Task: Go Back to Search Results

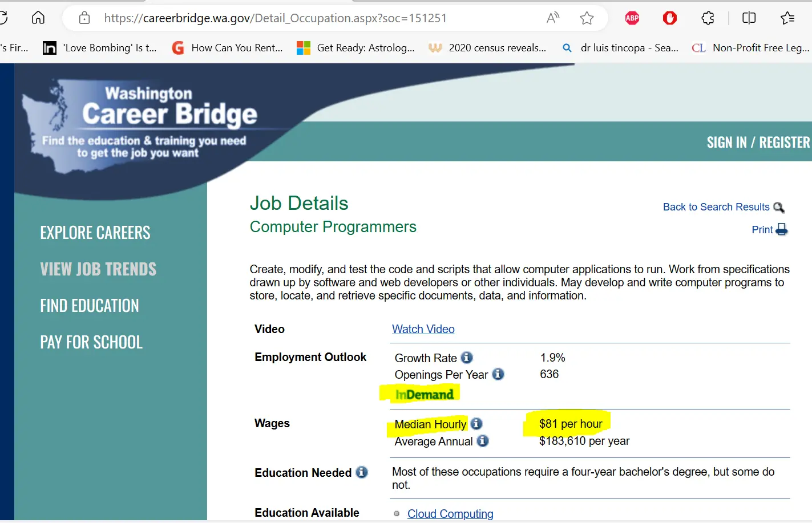Action: point(716,207)
